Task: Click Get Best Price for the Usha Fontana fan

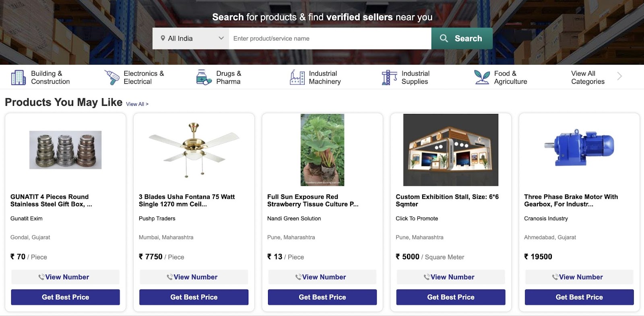Action: (x=194, y=297)
